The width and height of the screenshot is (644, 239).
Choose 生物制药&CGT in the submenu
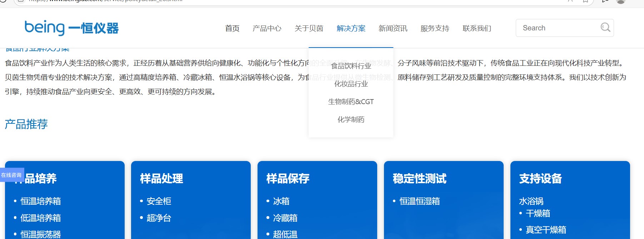pyautogui.click(x=351, y=102)
